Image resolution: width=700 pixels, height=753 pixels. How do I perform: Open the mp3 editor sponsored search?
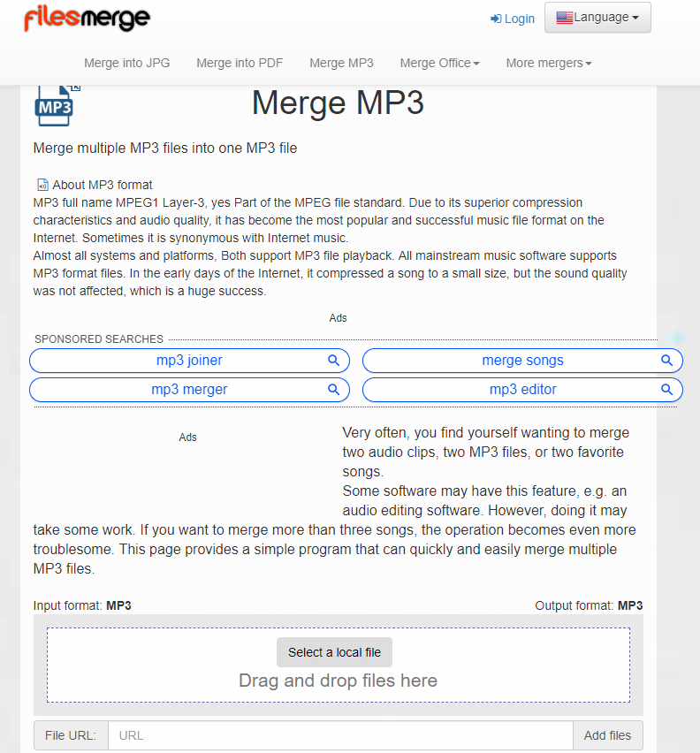tap(522, 390)
